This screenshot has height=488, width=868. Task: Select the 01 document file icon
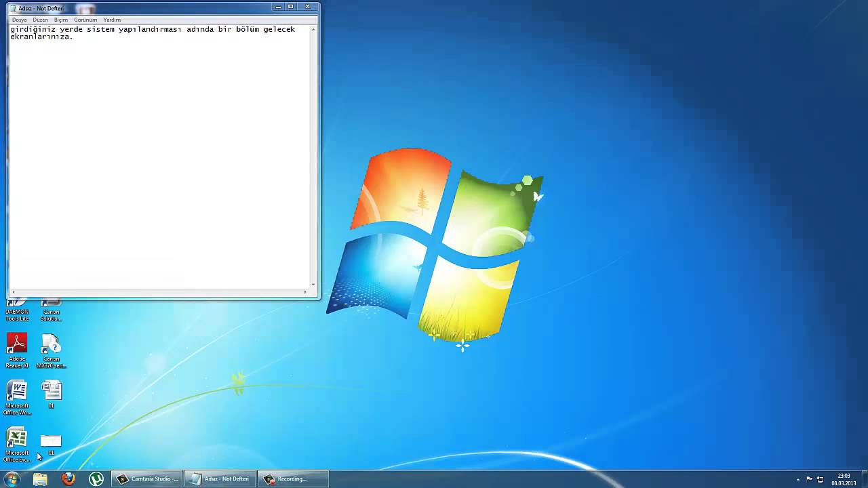[51, 394]
